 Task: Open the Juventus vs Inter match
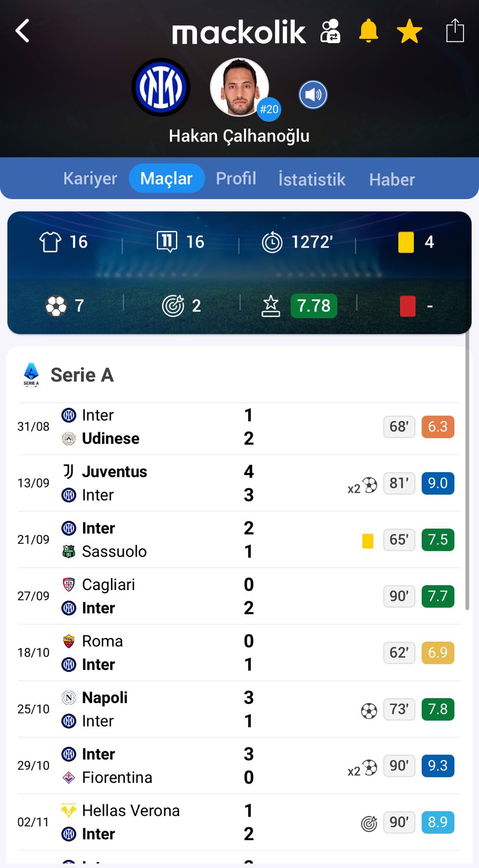[x=170, y=483]
